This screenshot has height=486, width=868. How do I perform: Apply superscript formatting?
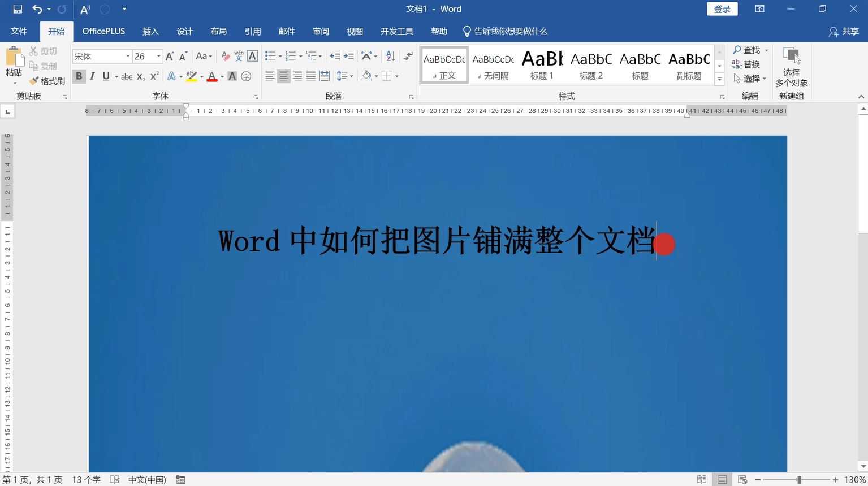(154, 76)
